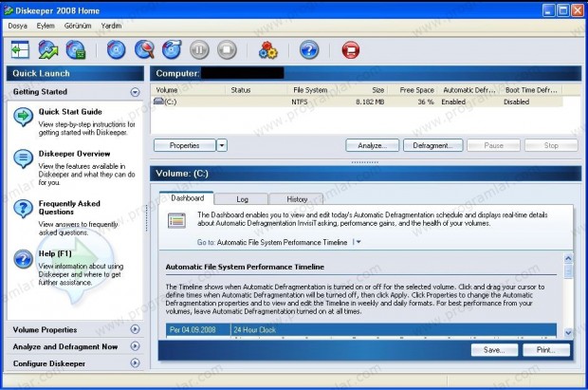Click the Print... button
588x390 pixels.
tap(546, 350)
